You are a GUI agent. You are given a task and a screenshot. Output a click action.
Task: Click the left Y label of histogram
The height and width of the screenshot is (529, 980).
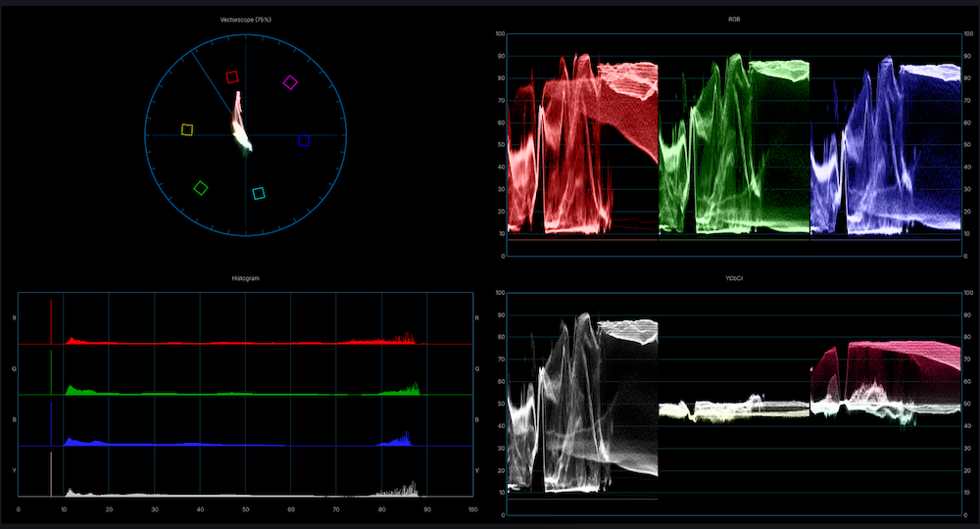14,471
